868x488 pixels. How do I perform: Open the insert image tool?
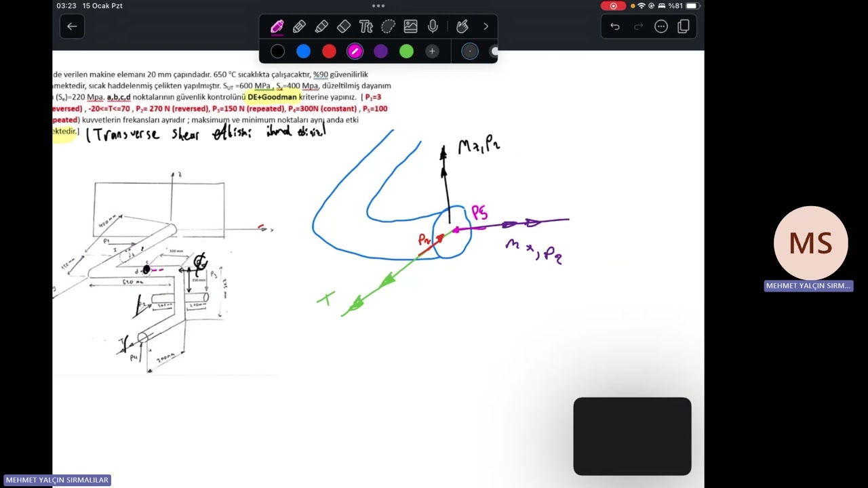(410, 26)
